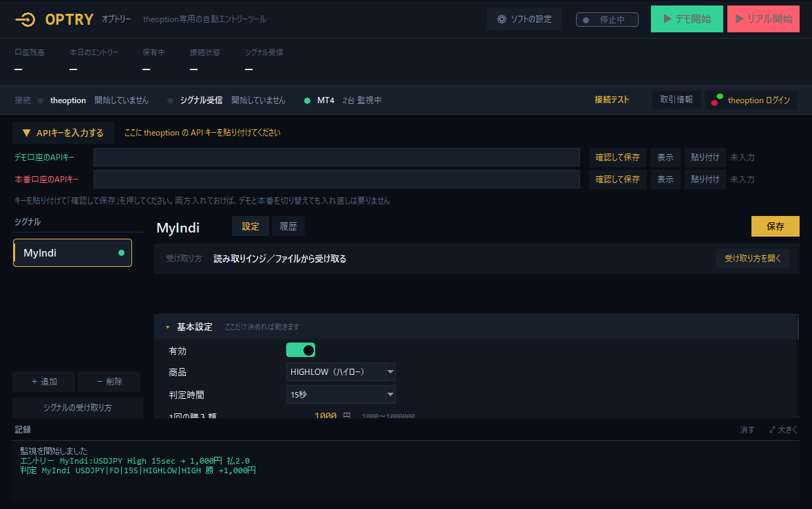The image size is (812, 509).
Task: Click the 監視を開始しました log line
Action: click(54, 451)
